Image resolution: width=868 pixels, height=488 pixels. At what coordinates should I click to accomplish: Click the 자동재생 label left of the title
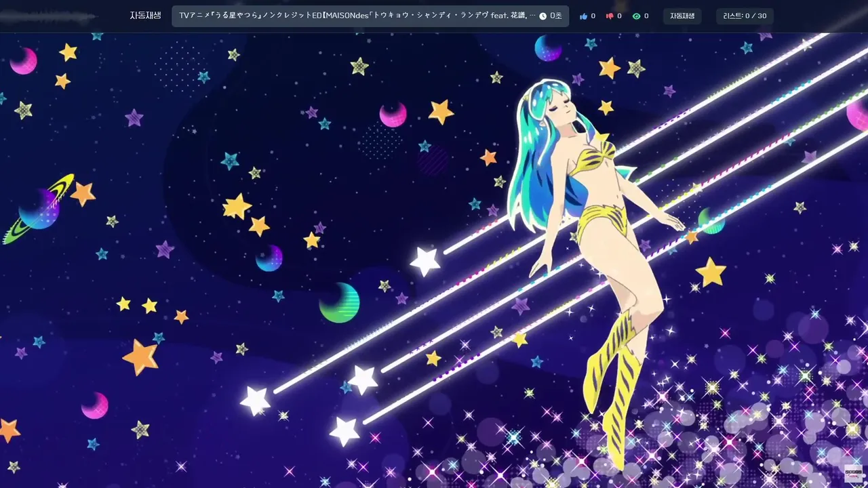pyautogui.click(x=146, y=16)
